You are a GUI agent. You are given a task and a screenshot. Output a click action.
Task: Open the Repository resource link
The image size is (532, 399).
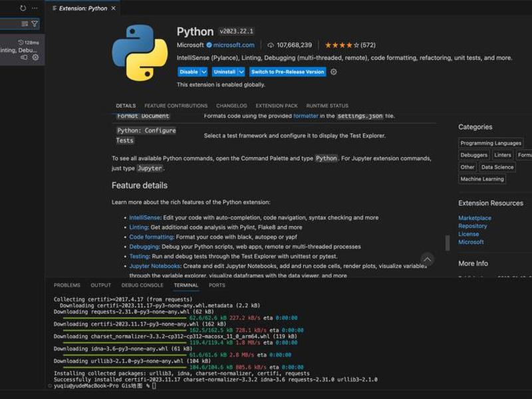(472, 226)
